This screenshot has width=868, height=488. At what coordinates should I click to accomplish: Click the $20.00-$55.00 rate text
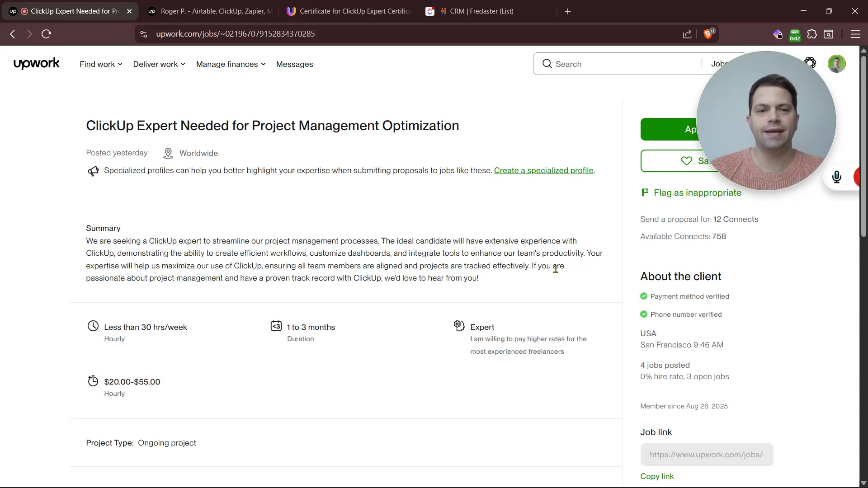[x=132, y=382]
